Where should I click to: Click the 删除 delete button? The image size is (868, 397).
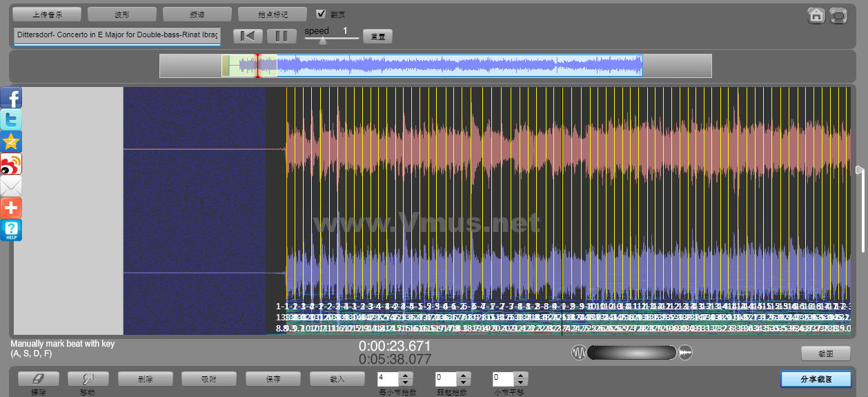145,378
